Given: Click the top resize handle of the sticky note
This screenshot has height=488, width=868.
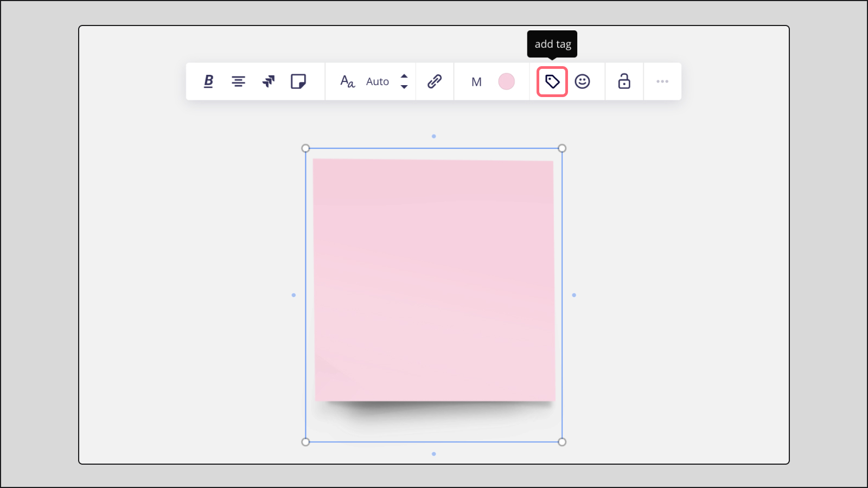Looking at the screenshot, I should coord(433,136).
